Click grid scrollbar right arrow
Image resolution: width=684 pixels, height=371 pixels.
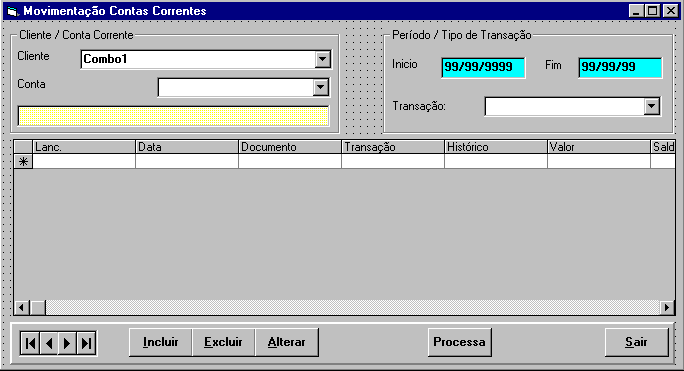click(x=667, y=308)
